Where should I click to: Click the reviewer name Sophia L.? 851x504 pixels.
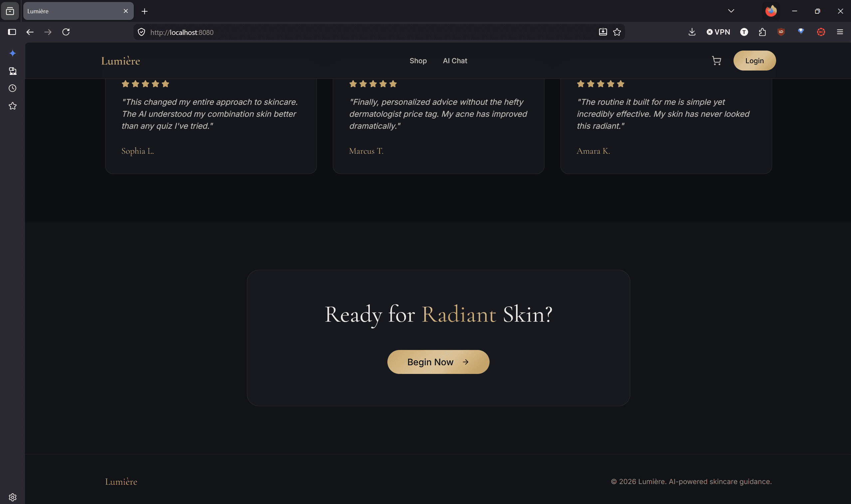coord(137,151)
